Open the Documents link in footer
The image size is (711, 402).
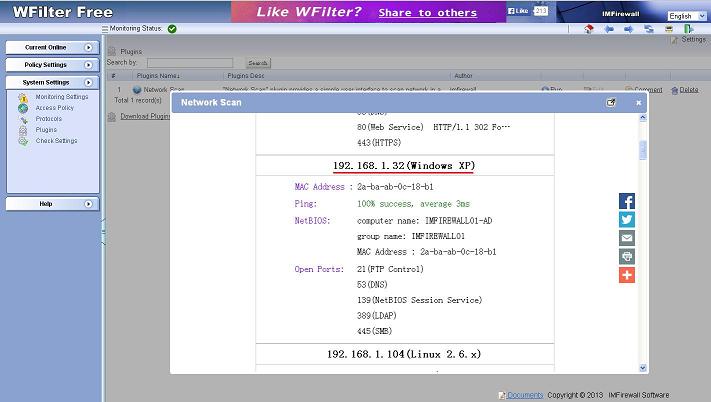pyautogui.click(x=525, y=395)
